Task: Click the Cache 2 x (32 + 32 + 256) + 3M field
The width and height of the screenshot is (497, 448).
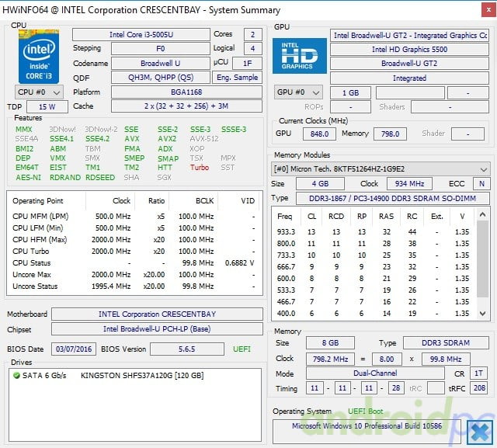Action: pos(186,106)
